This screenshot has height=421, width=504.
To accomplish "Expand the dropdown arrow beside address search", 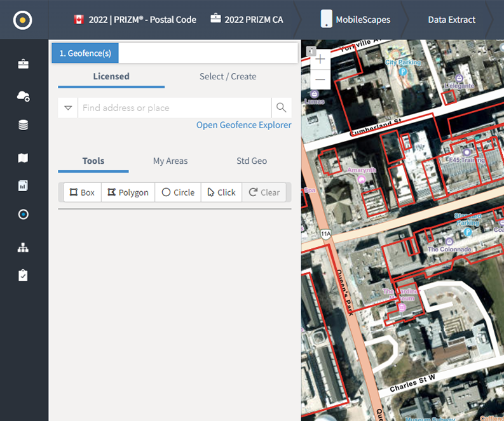I will pyautogui.click(x=68, y=108).
